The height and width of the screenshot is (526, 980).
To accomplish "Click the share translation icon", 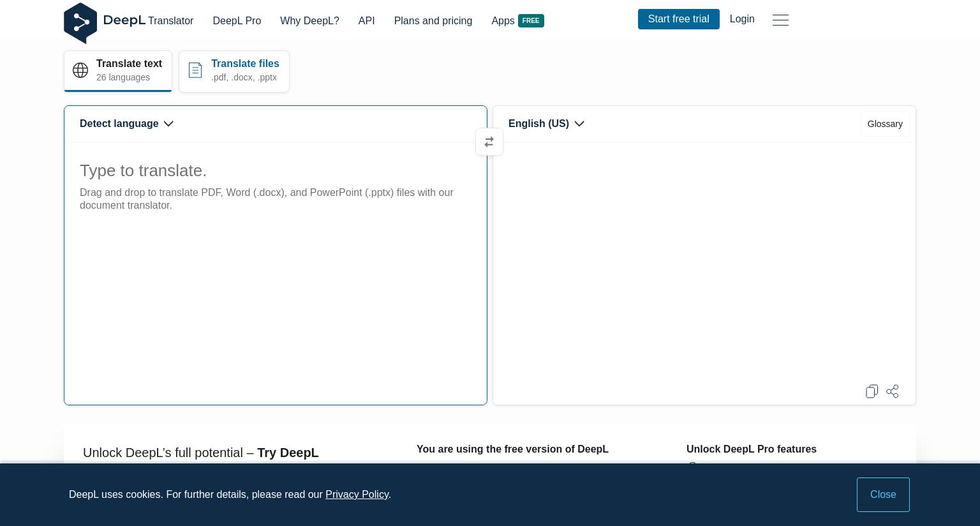I will pyautogui.click(x=893, y=391).
